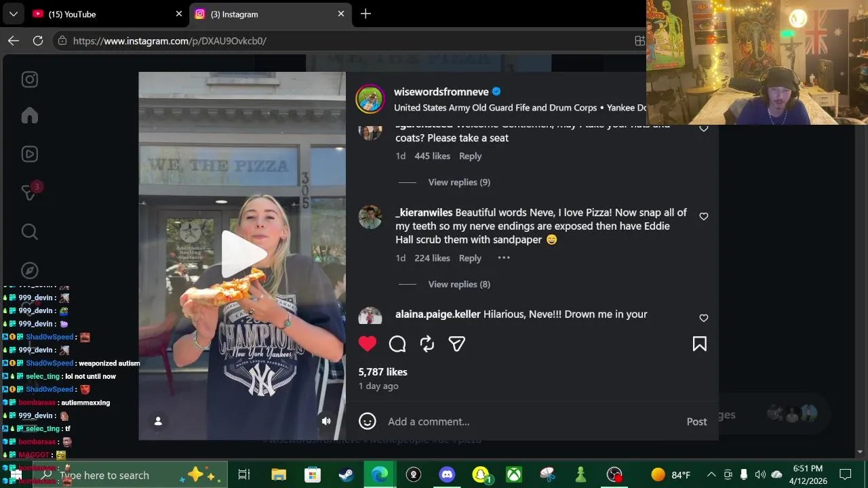
Task: Show likes on 224 likes comment
Action: coord(432,258)
